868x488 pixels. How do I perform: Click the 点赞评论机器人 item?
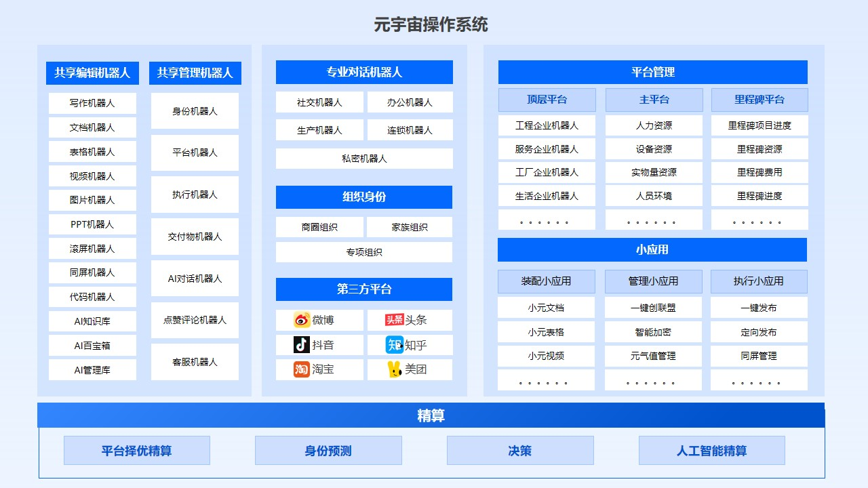pos(195,320)
